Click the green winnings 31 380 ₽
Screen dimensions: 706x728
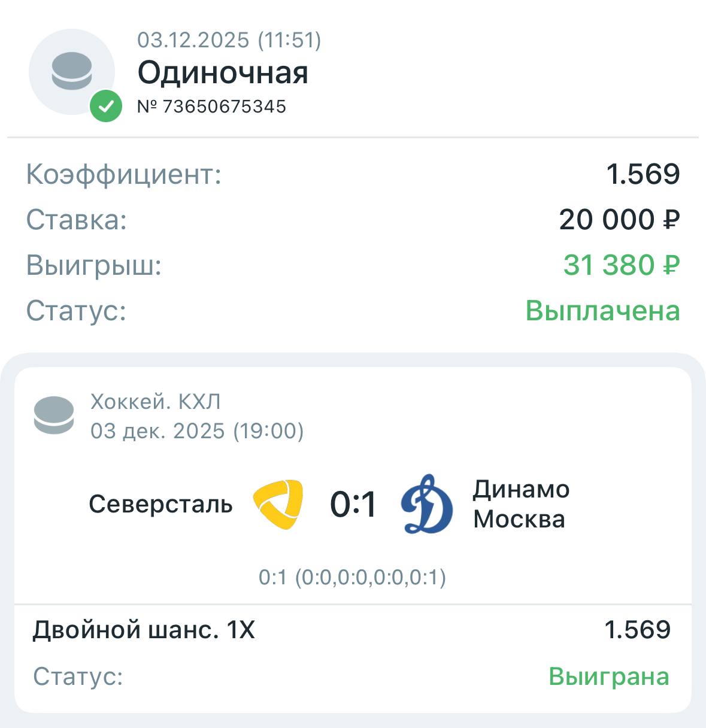click(621, 265)
